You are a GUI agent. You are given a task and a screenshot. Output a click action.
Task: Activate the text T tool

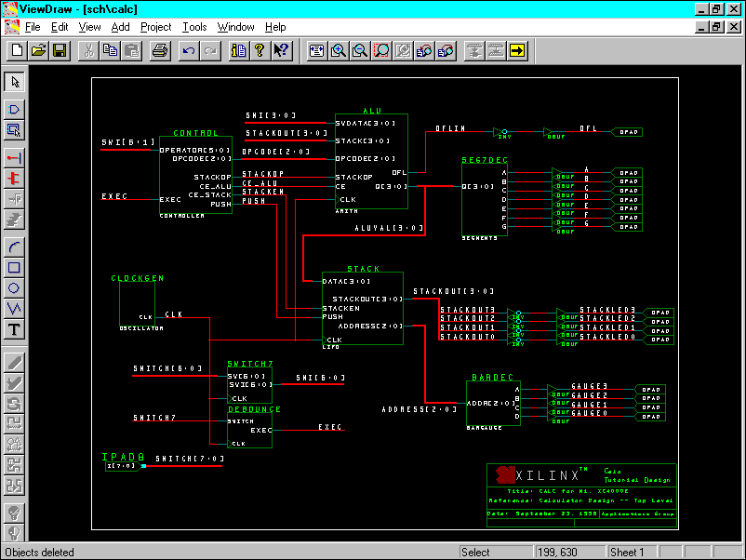[14, 329]
